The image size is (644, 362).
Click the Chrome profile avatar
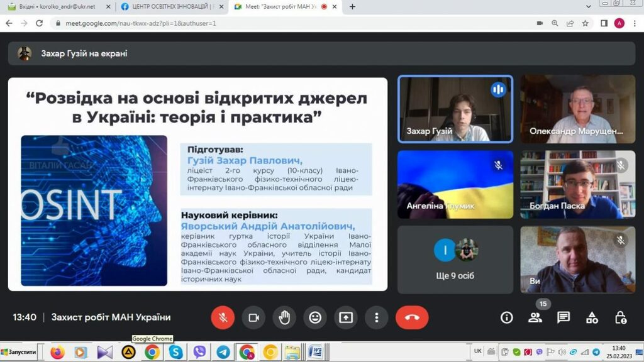619,23
